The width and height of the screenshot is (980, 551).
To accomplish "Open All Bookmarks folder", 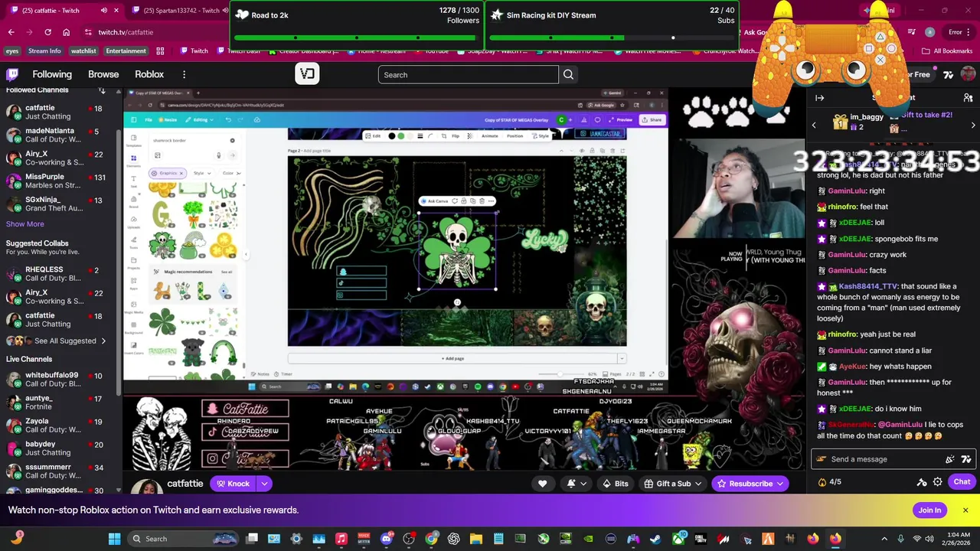I will (x=947, y=51).
